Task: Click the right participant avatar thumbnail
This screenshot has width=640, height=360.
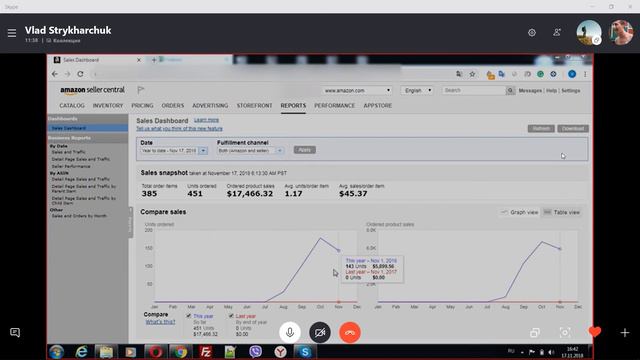Action: tap(621, 33)
